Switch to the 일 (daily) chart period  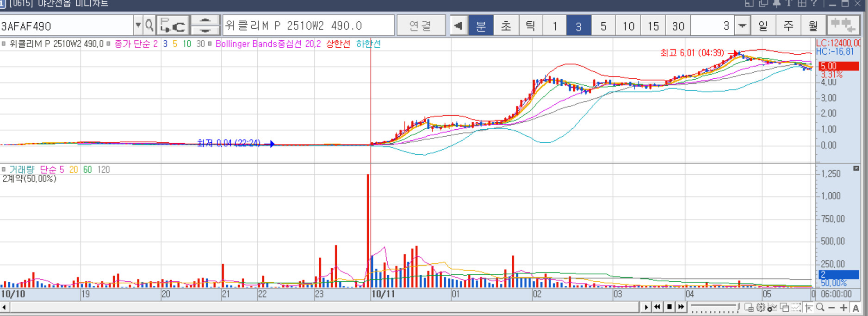tap(763, 26)
